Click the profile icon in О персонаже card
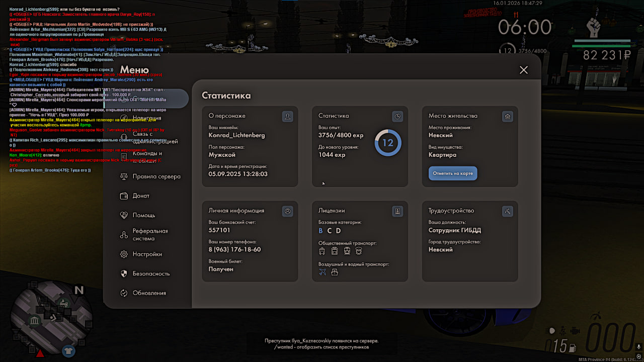Viewport: 644px width, 362px height. pyautogui.click(x=287, y=117)
